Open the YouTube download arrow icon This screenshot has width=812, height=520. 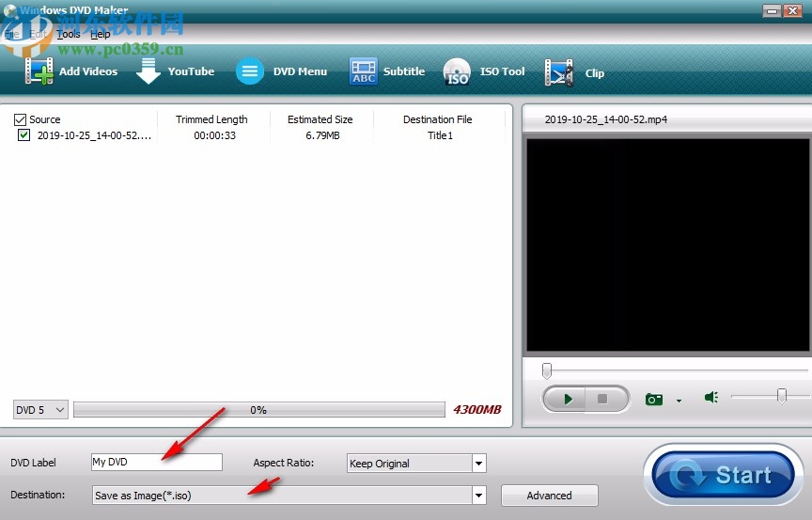(x=148, y=71)
